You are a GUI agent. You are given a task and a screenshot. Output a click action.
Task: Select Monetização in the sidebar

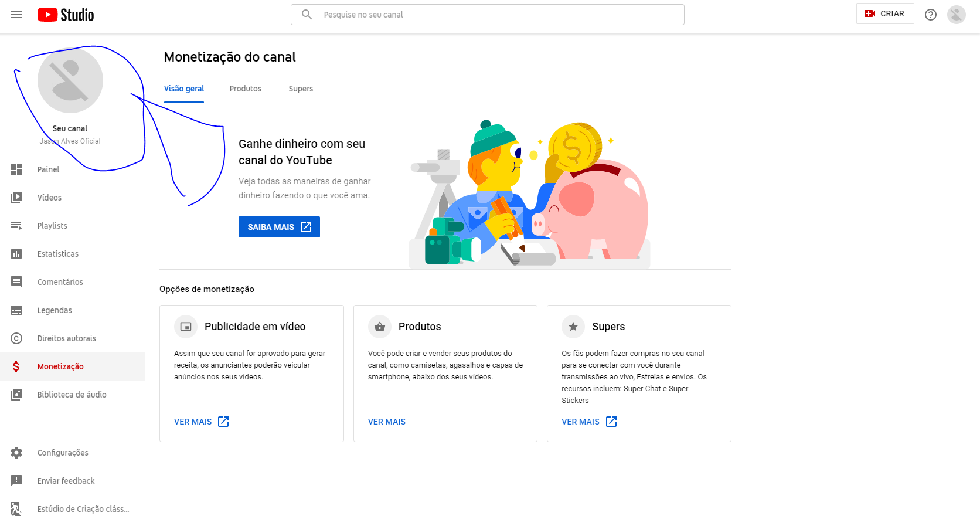point(73,366)
